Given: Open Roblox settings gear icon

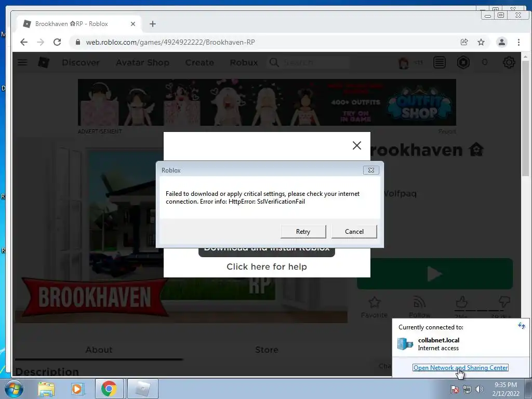Looking at the screenshot, I should tap(509, 62).
